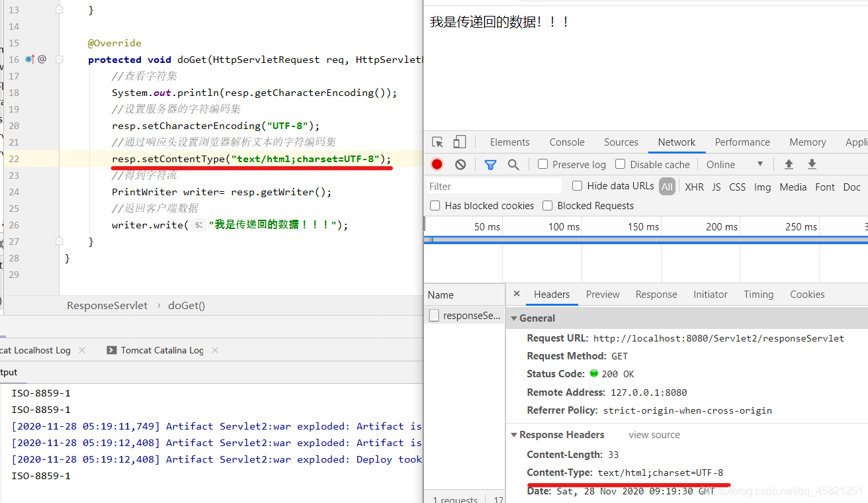Select the Headers tab of the request
The height and width of the screenshot is (503, 868).
552,295
